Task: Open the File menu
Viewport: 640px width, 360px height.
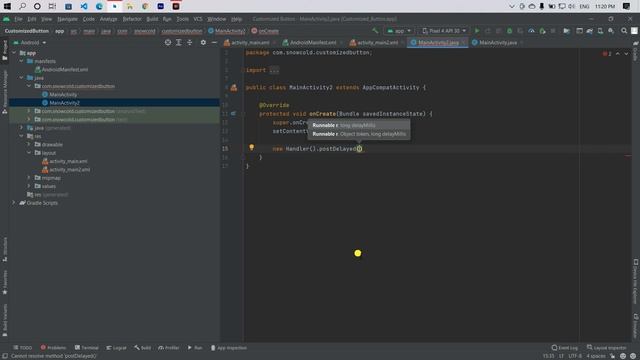Action: click(x=18, y=19)
